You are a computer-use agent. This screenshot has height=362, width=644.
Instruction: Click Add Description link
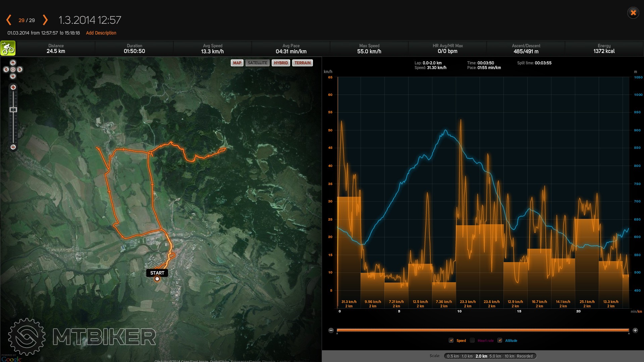coord(101,33)
